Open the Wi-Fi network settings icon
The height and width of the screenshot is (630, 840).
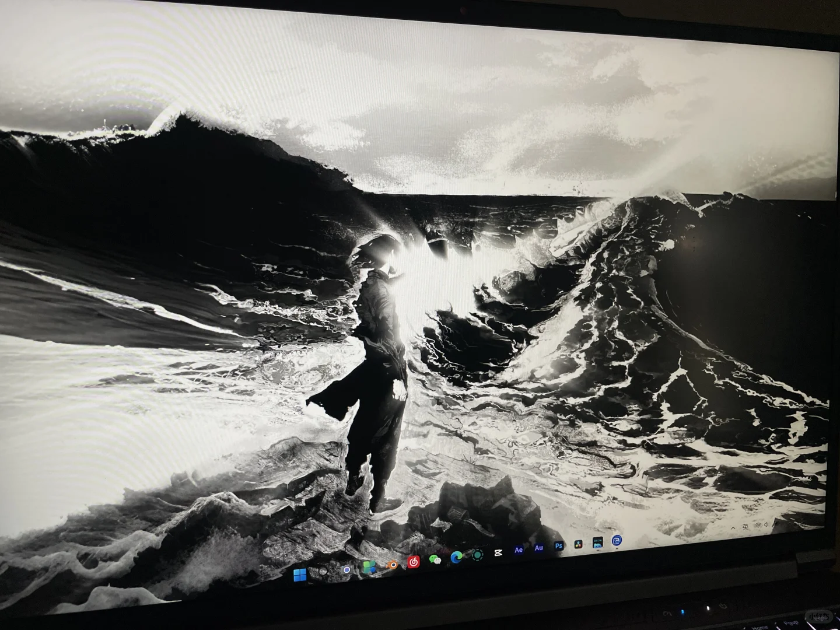click(758, 526)
